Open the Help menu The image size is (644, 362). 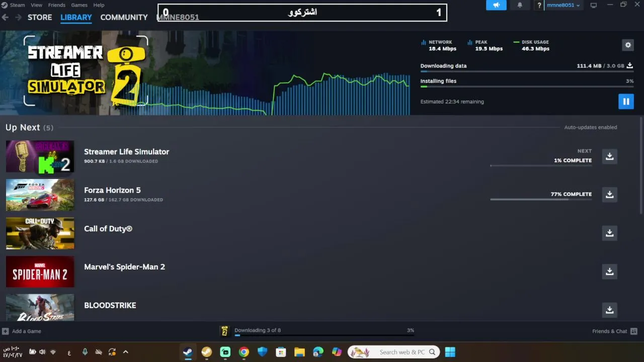coord(99,5)
